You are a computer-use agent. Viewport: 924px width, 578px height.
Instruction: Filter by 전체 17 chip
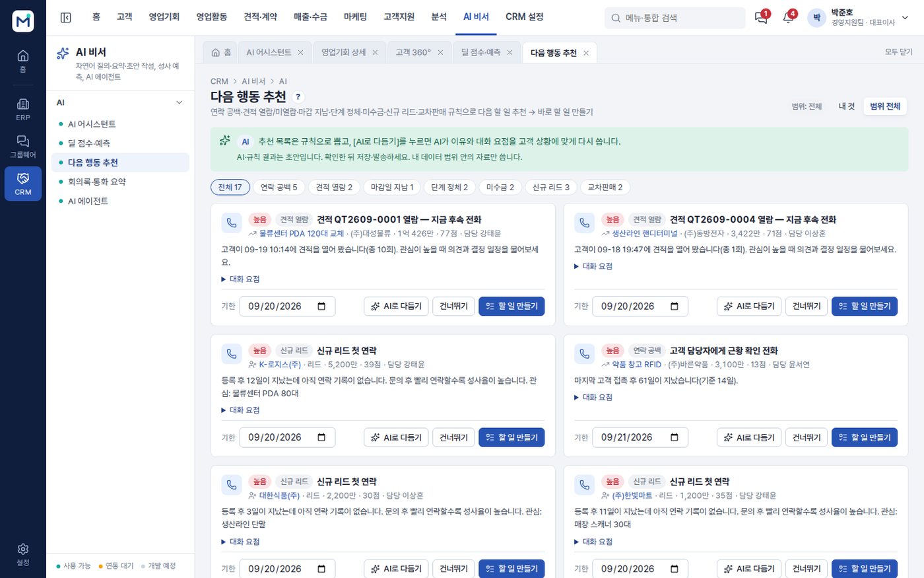click(x=230, y=188)
